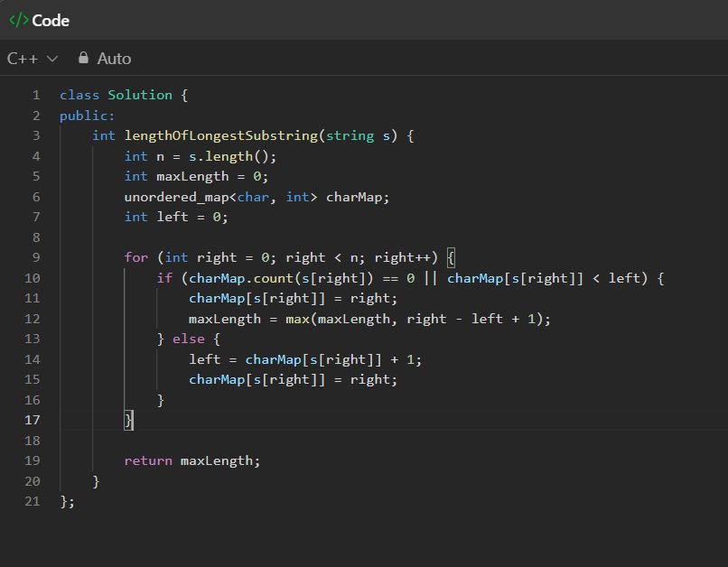Click 'public:' on line 2

87,116
